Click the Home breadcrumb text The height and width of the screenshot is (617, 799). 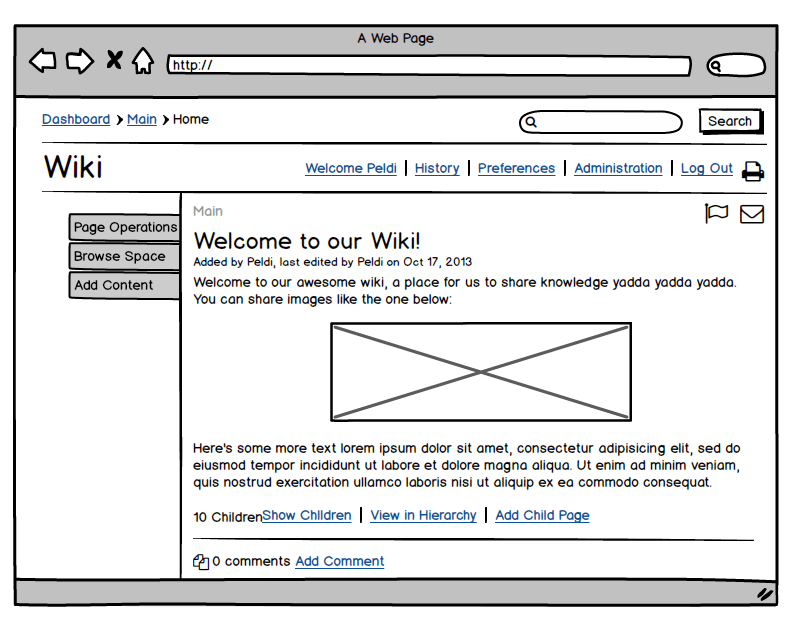tap(191, 119)
